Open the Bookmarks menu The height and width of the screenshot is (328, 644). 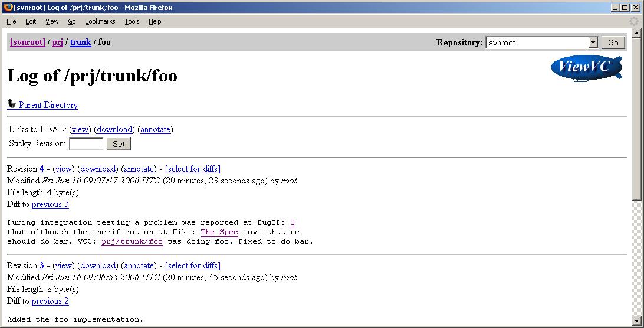click(100, 21)
